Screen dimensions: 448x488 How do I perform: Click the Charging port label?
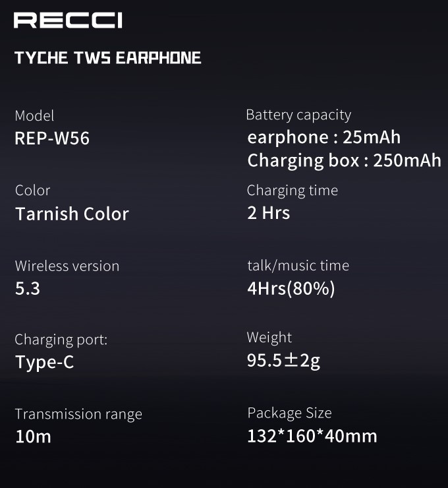tap(61, 340)
